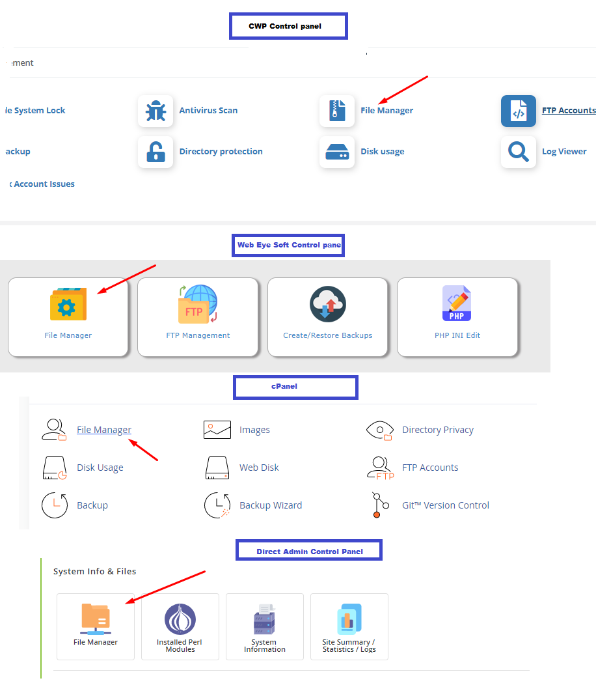This screenshot has height=700, width=596.
Task: Open the CWP FTP Accounts code icon
Action: (519, 111)
